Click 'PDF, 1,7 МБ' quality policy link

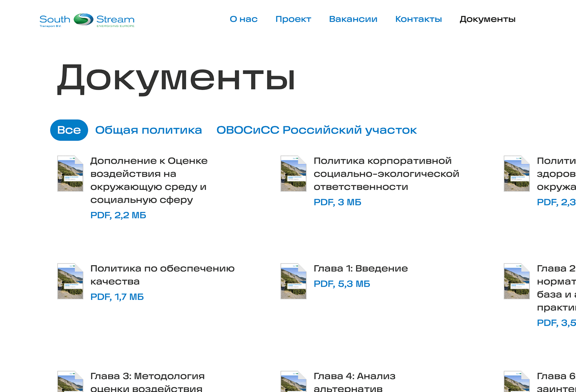[117, 297]
